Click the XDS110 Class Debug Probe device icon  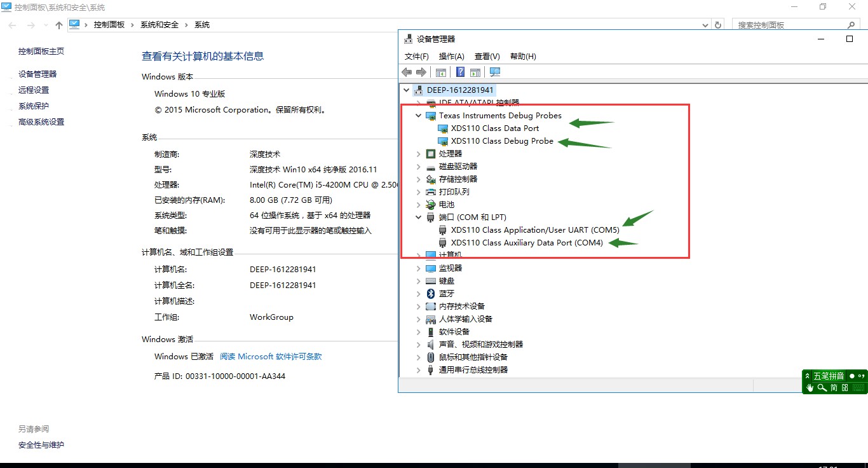pos(443,141)
